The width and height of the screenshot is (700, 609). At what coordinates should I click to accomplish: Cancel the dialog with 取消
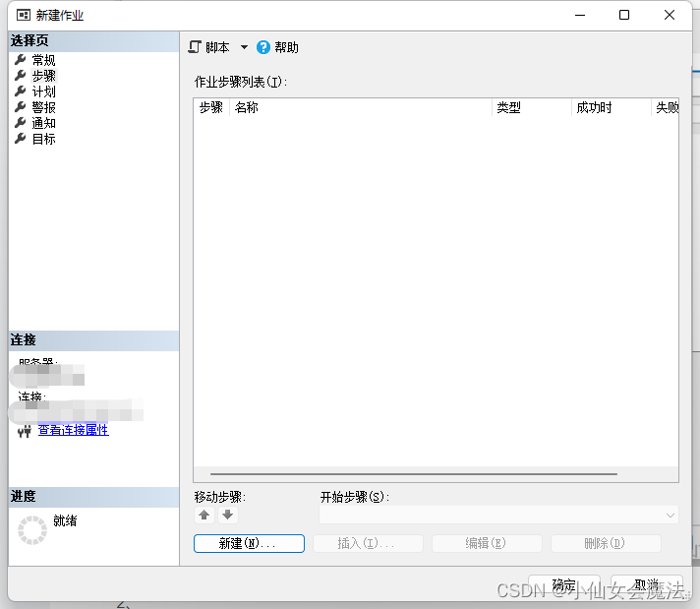pyautogui.click(x=647, y=584)
